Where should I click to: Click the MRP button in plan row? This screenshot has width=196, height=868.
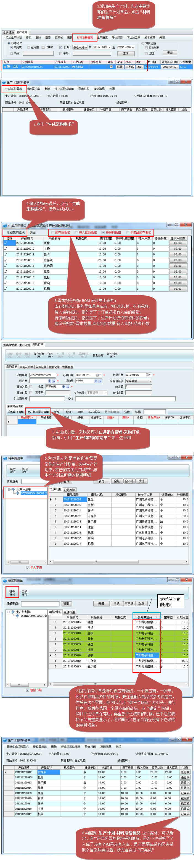pyautogui.click(x=139, y=67)
